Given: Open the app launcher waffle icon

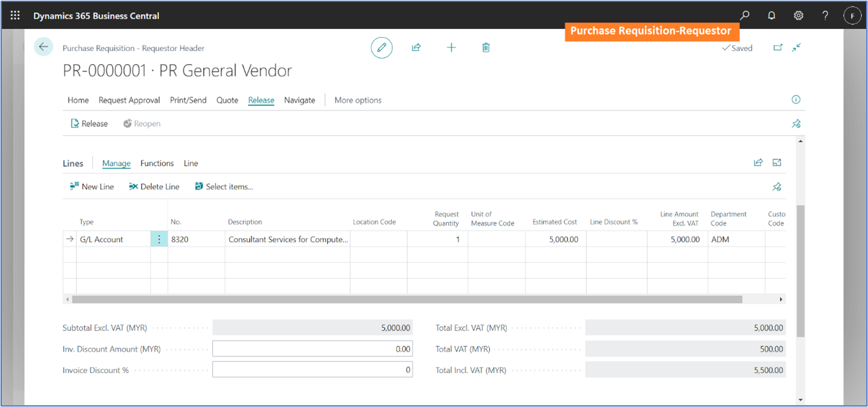Looking at the screenshot, I should coord(15,16).
